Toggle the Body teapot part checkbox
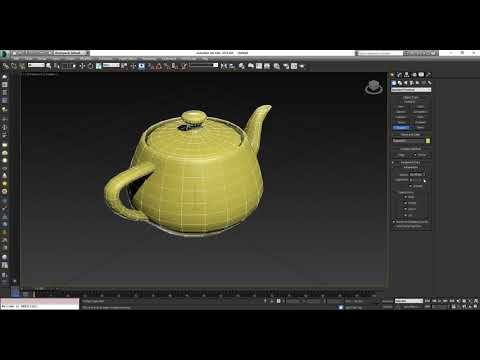Image resolution: width=480 pixels, height=360 pixels. click(x=406, y=197)
